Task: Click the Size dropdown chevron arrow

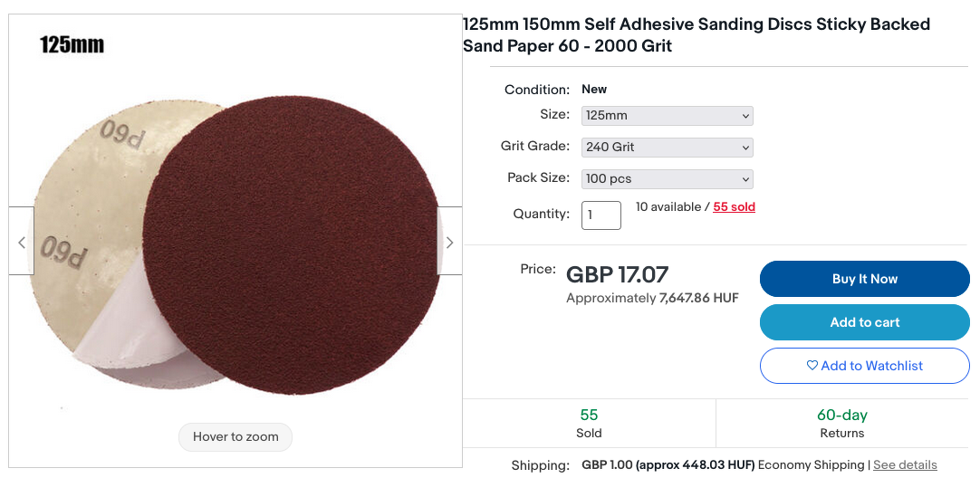Action: (745, 116)
